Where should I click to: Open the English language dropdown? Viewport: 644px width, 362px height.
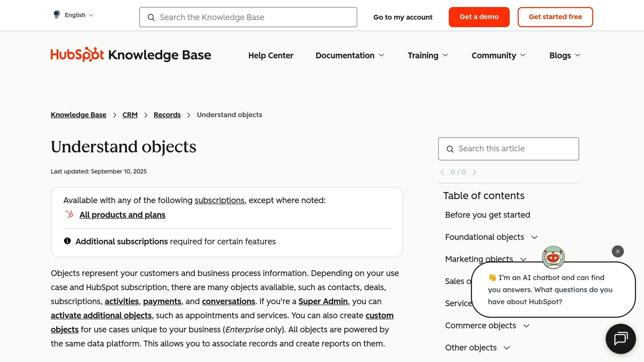tap(78, 15)
